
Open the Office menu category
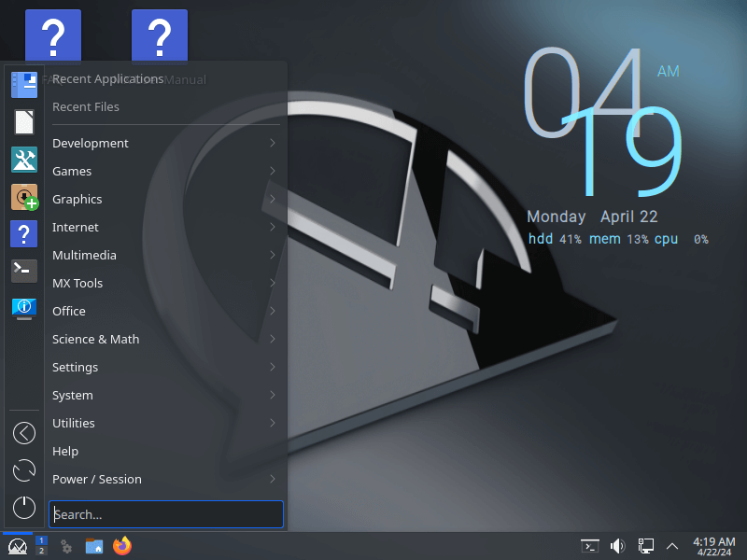click(x=69, y=311)
